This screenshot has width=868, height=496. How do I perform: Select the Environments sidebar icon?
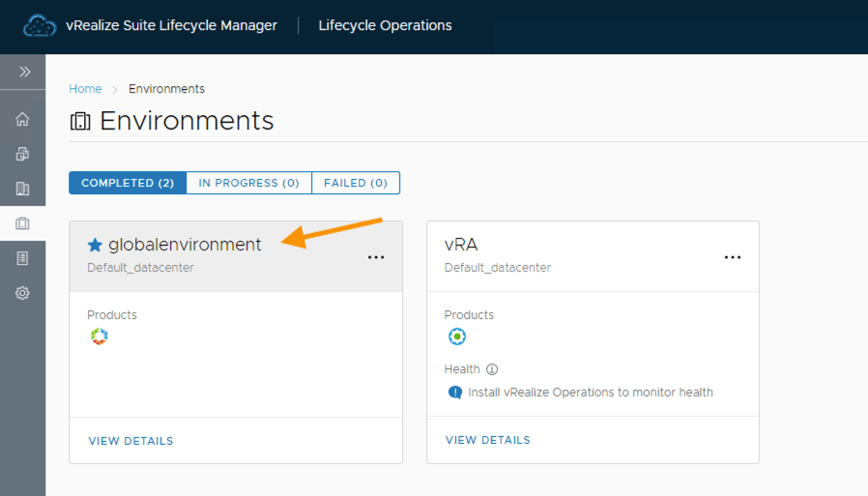pos(22,223)
